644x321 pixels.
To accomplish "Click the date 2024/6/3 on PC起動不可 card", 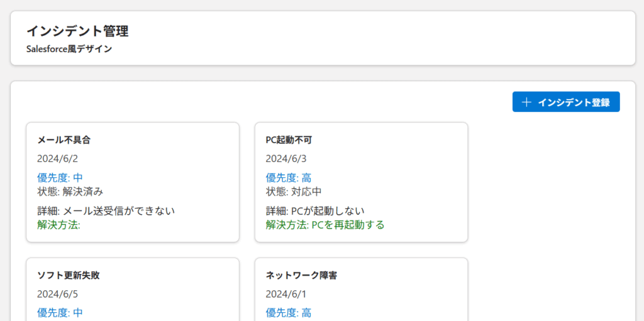I will pyautogui.click(x=286, y=158).
